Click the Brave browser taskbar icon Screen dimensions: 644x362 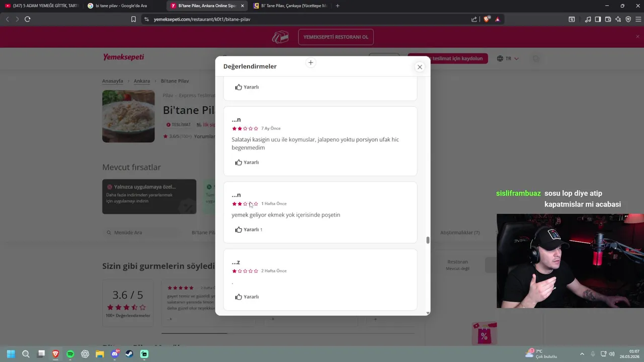tap(55, 354)
